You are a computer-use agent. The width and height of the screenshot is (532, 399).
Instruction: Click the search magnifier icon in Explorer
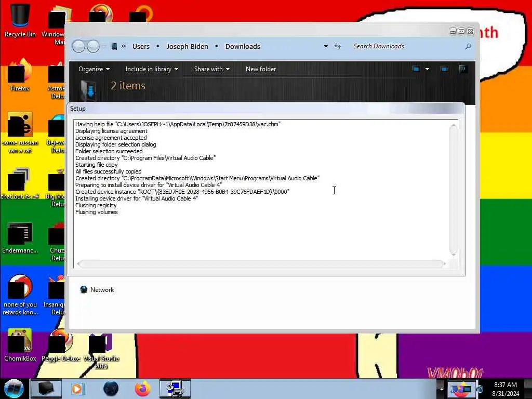click(468, 46)
